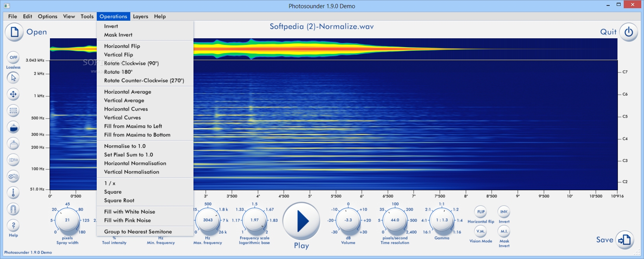Click the FLIP horizontal flip button
This screenshot has width=644, height=259.
(481, 212)
